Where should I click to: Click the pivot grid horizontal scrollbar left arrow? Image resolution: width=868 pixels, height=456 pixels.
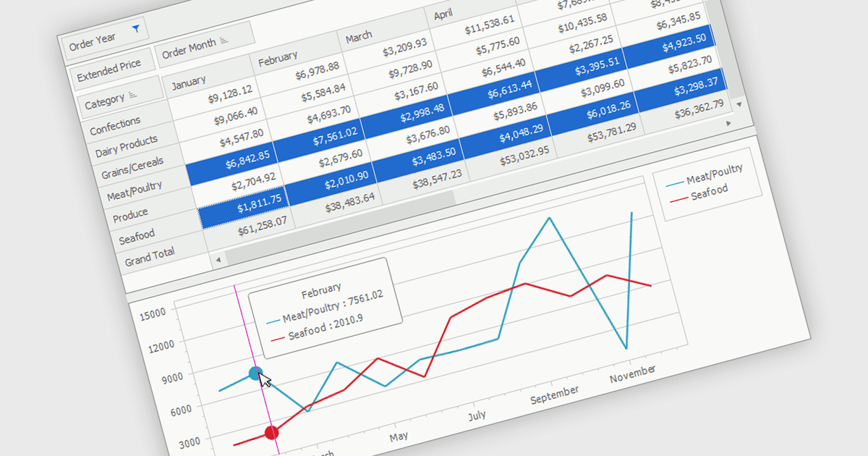tap(217, 258)
